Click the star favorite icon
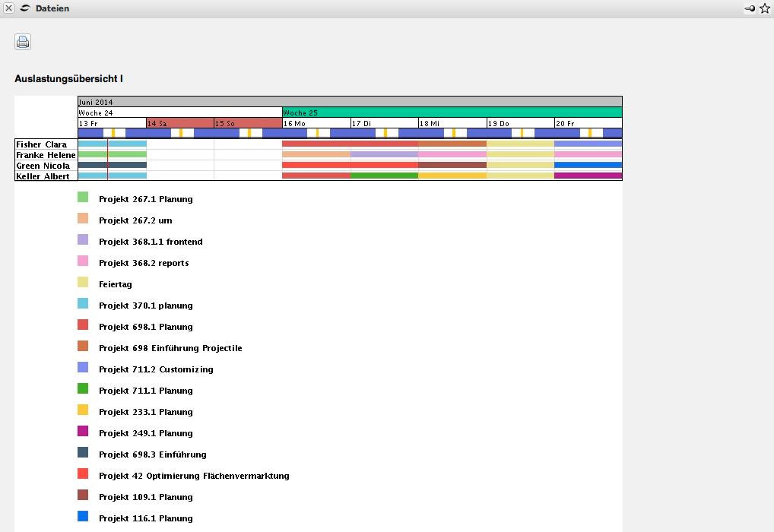This screenshot has width=774, height=532. [x=765, y=8]
